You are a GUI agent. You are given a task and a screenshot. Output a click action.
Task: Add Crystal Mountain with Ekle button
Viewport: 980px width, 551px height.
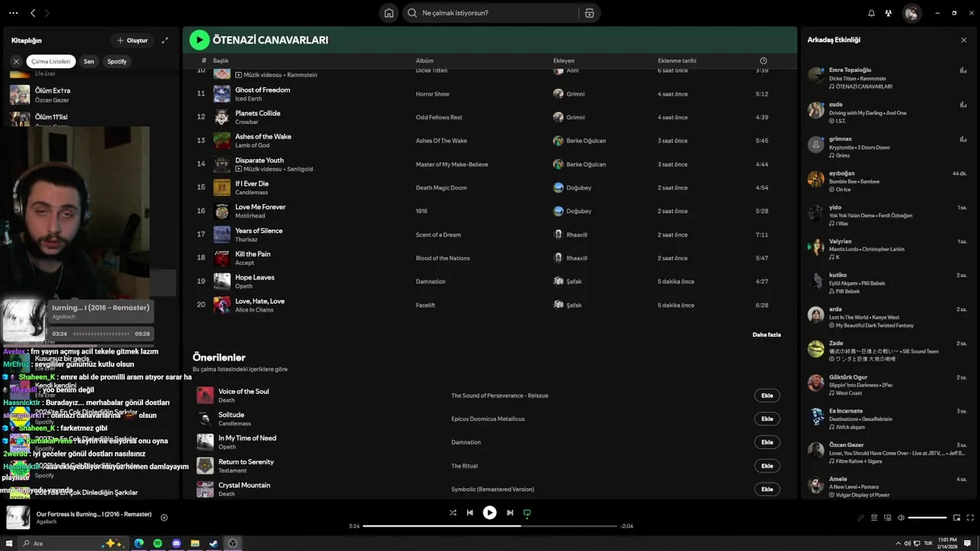point(767,489)
